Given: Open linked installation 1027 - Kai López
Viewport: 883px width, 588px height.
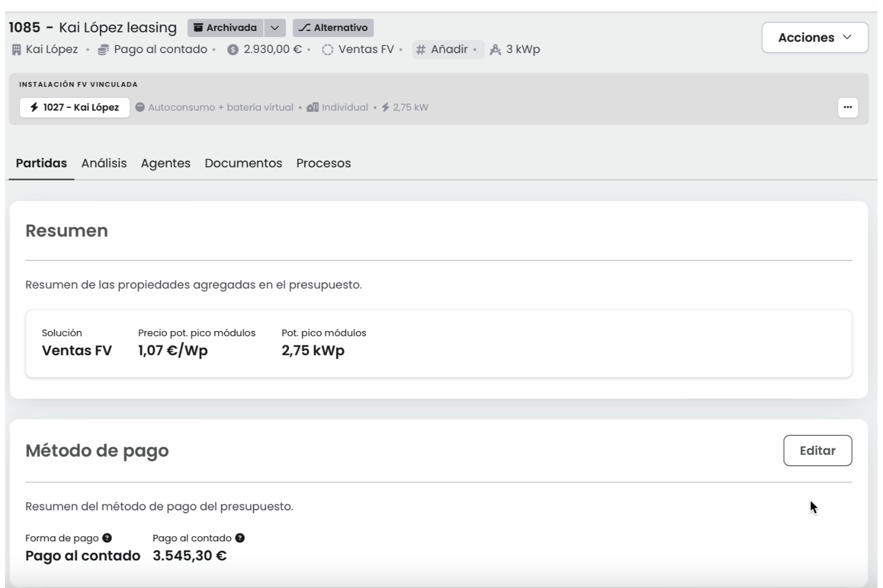Looking at the screenshot, I should (x=75, y=107).
